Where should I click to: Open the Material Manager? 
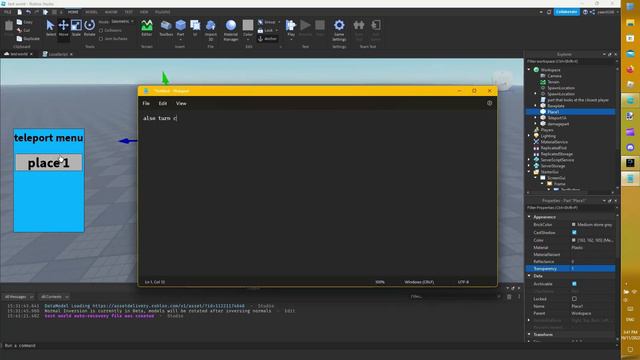click(231, 29)
